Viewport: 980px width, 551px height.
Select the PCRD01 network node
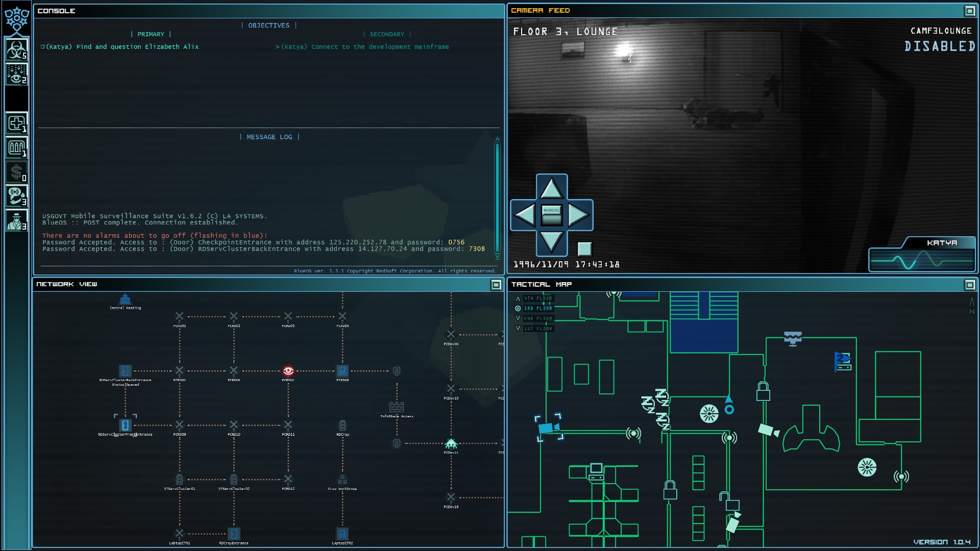pyautogui.click(x=179, y=316)
